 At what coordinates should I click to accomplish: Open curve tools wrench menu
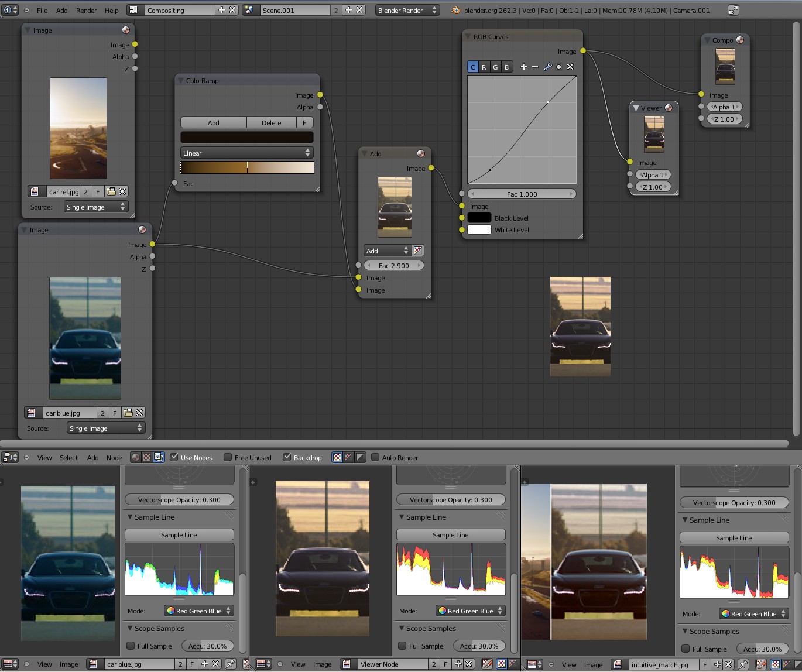[x=548, y=67]
